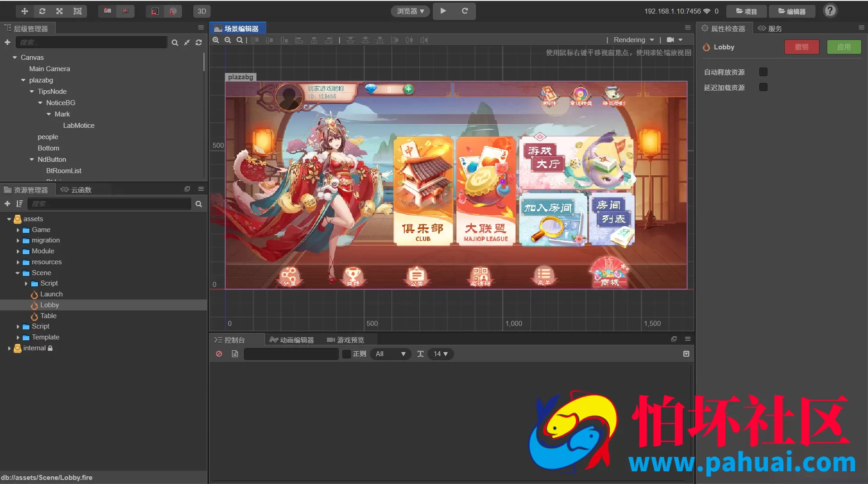
Task: Select the move transform tool
Action: point(24,11)
